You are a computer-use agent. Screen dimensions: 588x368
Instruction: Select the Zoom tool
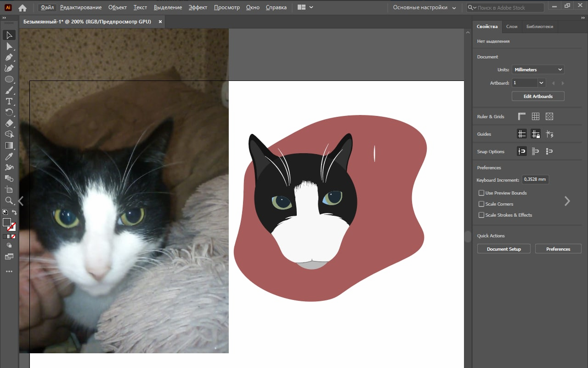(x=9, y=201)
